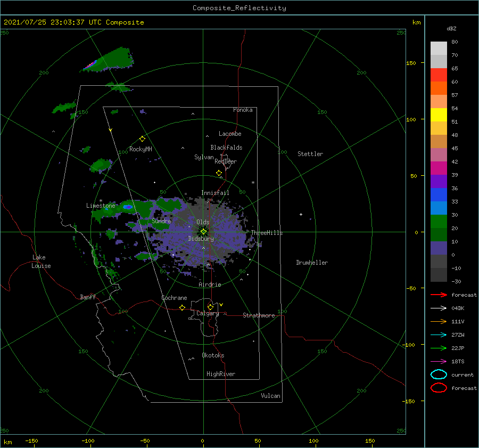This screenshot has height=448, width=479.
Task: Click the Didsbury town label
Action: click(x=201, y=239)
